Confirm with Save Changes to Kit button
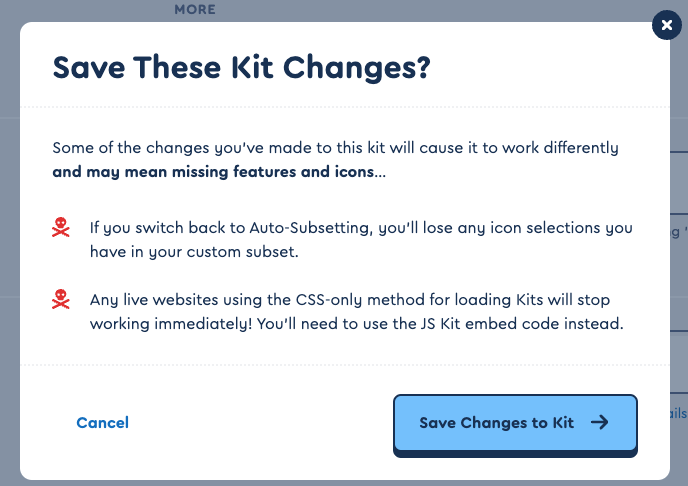 click(x=515, y=425)
